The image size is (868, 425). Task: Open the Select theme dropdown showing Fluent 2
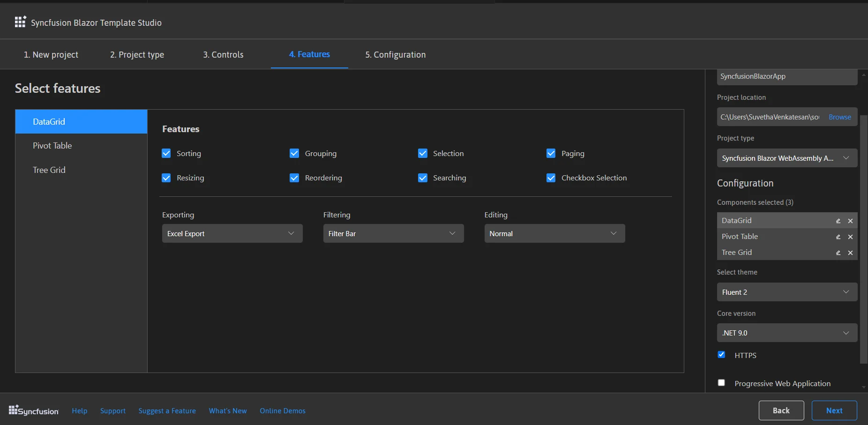pos(786,292)
